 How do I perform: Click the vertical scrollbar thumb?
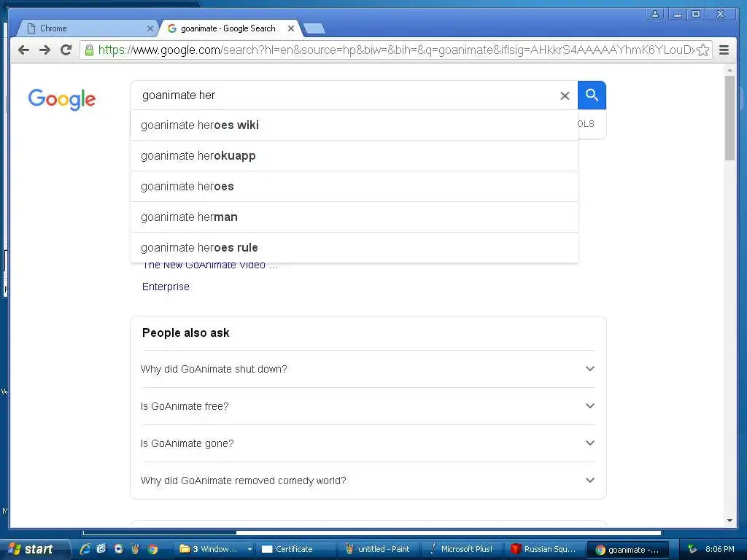pyautogui.click(x=729, y=117)
